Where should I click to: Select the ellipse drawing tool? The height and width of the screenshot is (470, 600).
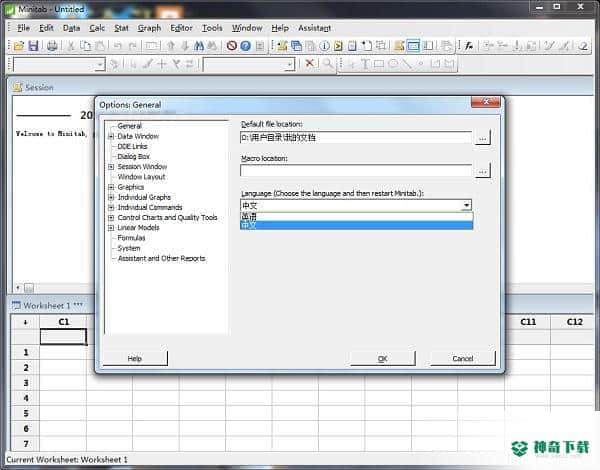pyautogui.click(x=393, y=64)
